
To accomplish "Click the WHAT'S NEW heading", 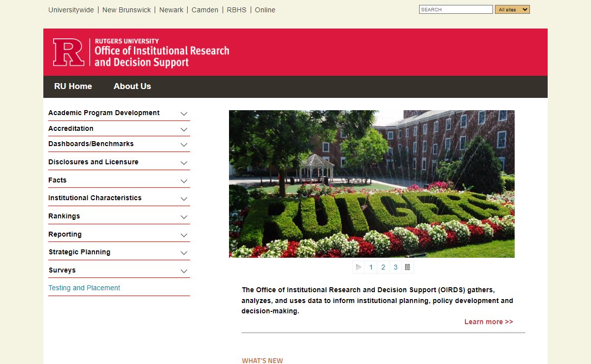I will [x=263, y=361].
